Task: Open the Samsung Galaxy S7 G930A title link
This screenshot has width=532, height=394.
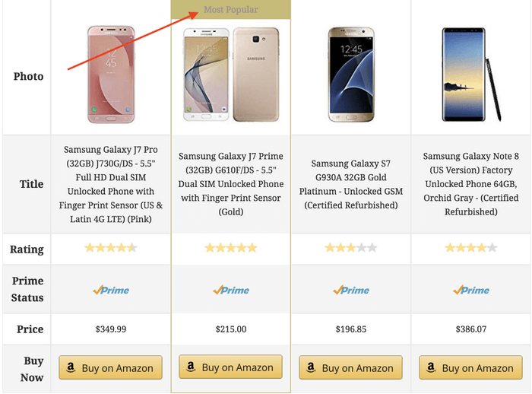Action: pos(351,184)
